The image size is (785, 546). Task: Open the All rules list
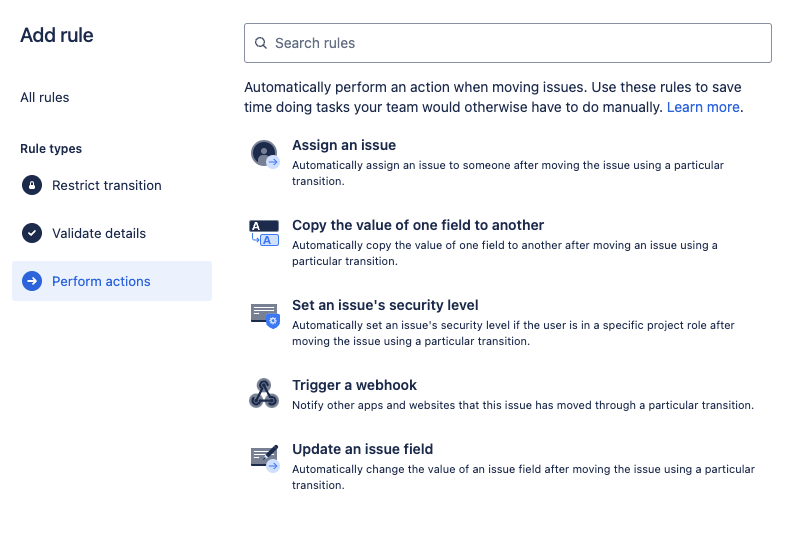pyautogui.click(x=45, y=97)
